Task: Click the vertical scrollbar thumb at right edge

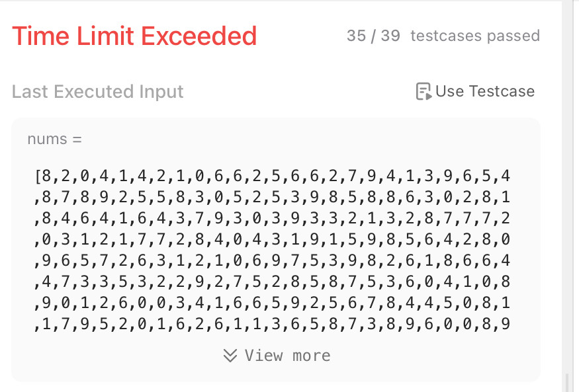Action: [x=566, y=382]
